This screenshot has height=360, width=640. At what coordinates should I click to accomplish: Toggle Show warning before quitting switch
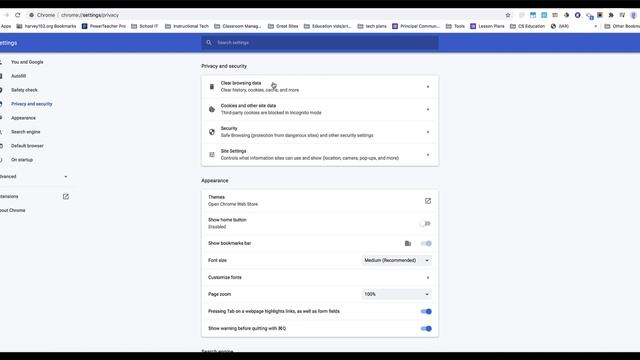pos(426,329)
